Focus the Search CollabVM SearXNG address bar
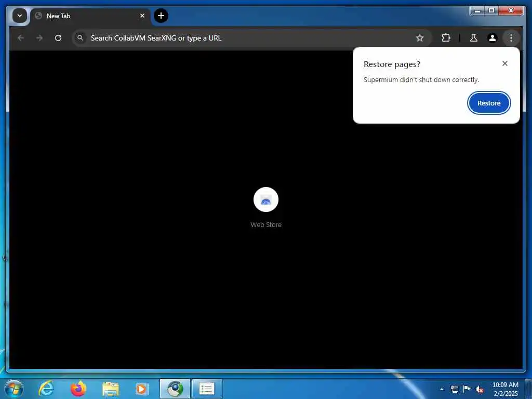The width and height of the screenshot is (532, 399). 251,38
